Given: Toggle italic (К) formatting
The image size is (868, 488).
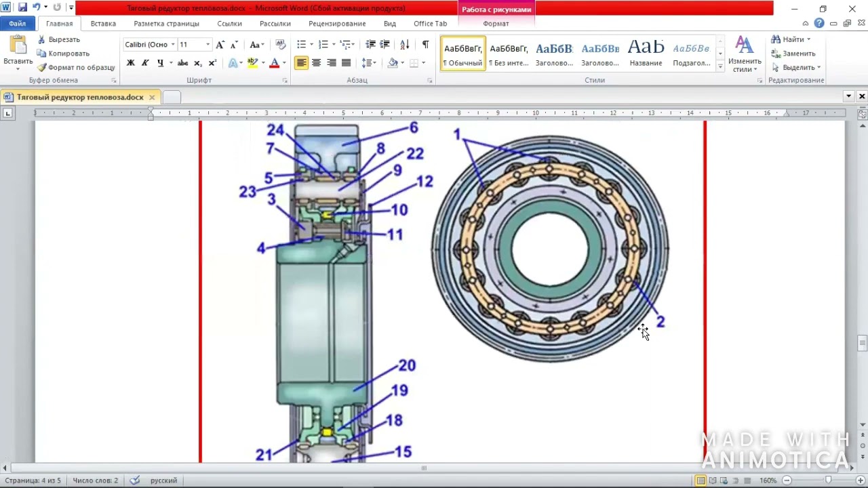Looking at the screenshot, I should tap(145, 63).
